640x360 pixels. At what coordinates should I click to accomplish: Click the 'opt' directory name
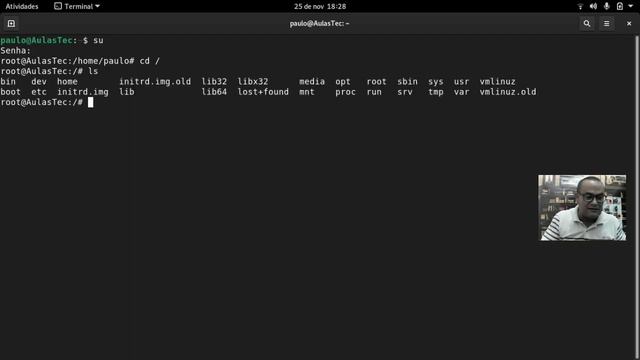(343, 82)
